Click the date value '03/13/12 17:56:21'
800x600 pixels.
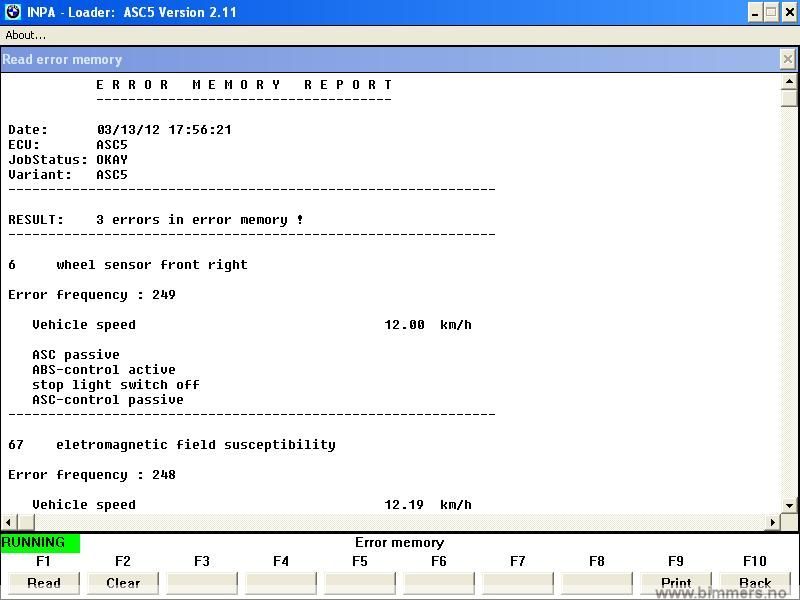click(164, 130)
